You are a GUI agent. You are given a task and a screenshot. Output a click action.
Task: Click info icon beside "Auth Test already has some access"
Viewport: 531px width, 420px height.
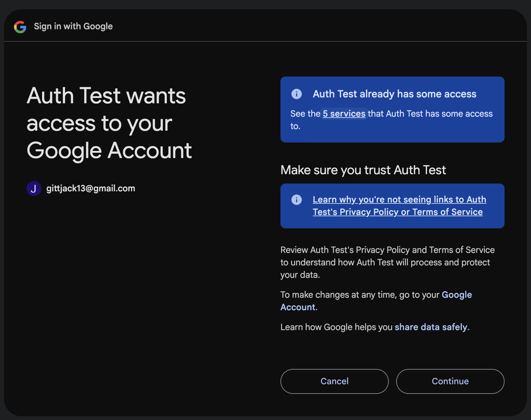pyautogui.click(x=296, y=94)
